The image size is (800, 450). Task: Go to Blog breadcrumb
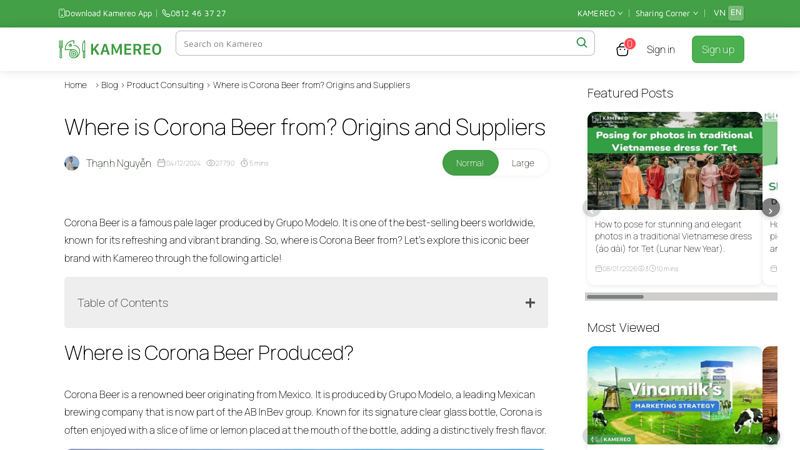tap(109, 85)
